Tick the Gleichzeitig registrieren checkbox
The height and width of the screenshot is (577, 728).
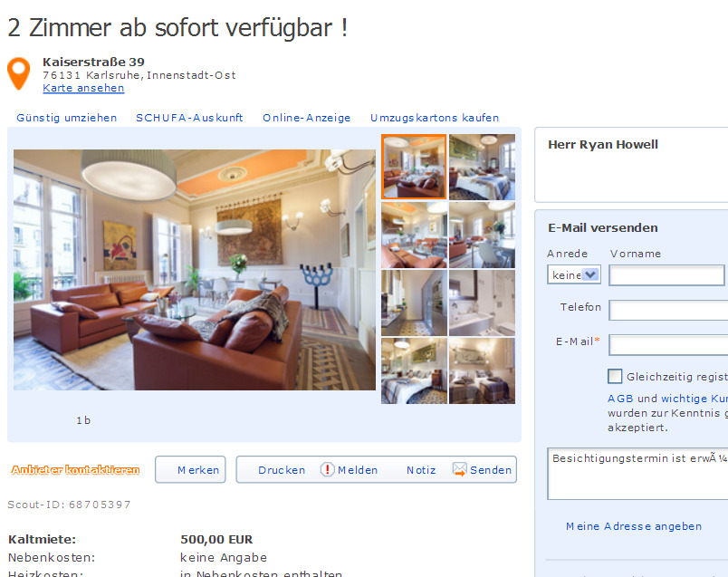pyautogui.click(x=615, y=376)
